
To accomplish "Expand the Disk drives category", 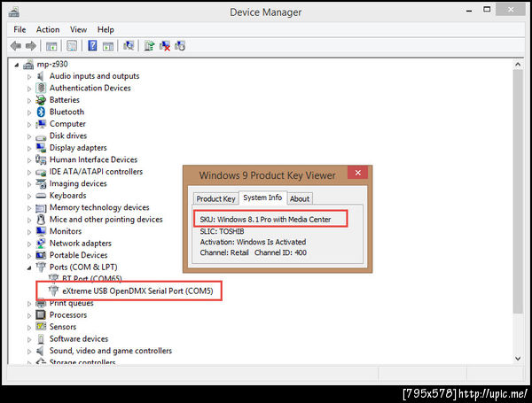I will (29, 136).
